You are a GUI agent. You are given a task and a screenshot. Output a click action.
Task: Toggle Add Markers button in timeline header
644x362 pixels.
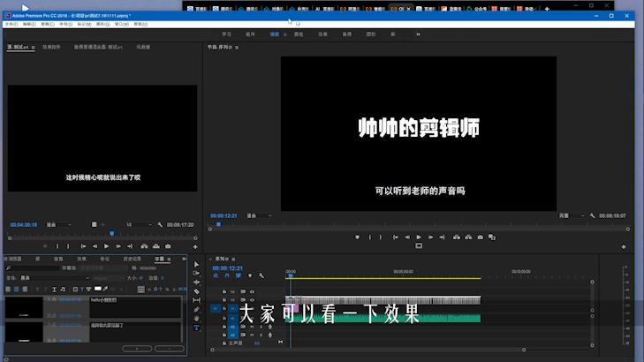(250, 275)
